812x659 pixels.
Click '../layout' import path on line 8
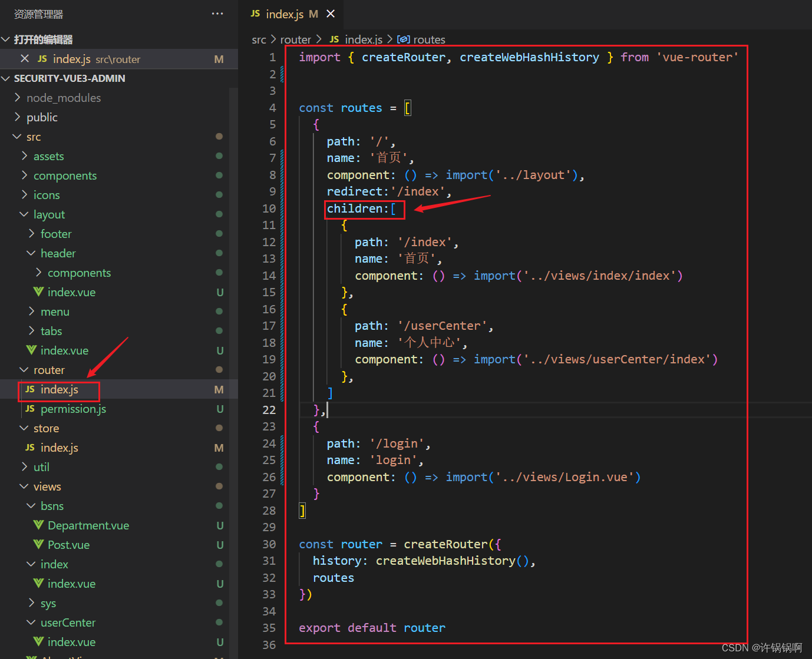tap(533, 175)
